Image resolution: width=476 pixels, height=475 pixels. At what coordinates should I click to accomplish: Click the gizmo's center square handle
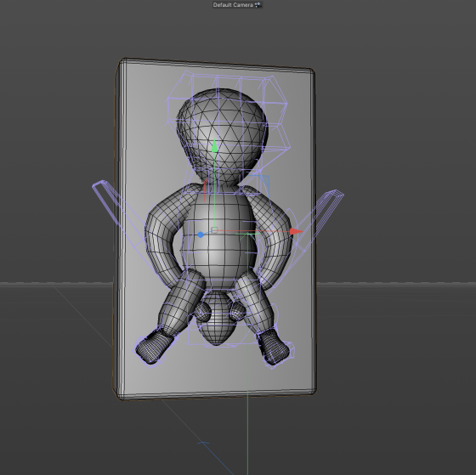pyautogui.click(x=214, y=229)
